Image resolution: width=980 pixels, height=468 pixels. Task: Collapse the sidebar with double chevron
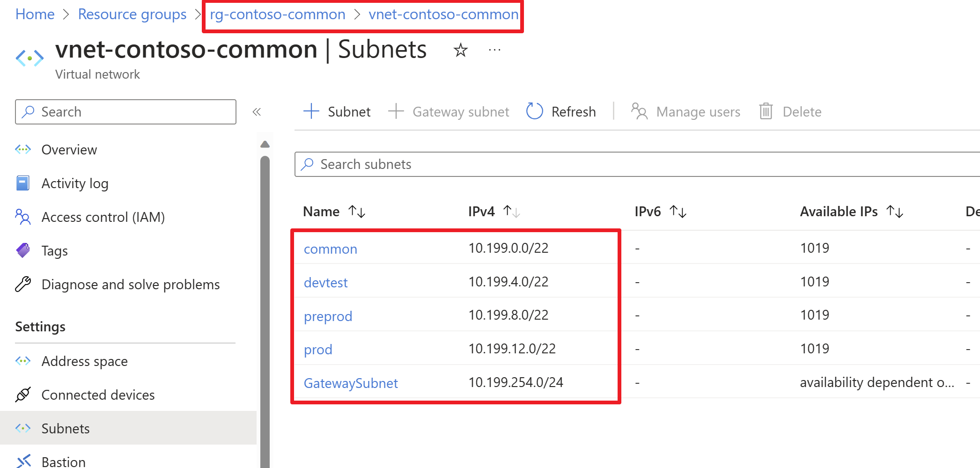coord(257,112)
